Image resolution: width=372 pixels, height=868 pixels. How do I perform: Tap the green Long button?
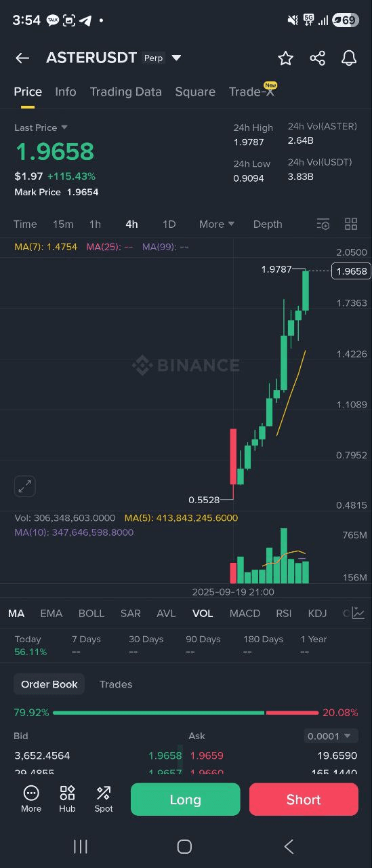[185, 800]
